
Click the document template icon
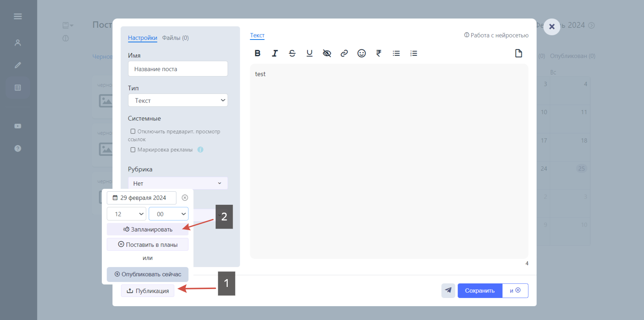click(x=519, y=53)
